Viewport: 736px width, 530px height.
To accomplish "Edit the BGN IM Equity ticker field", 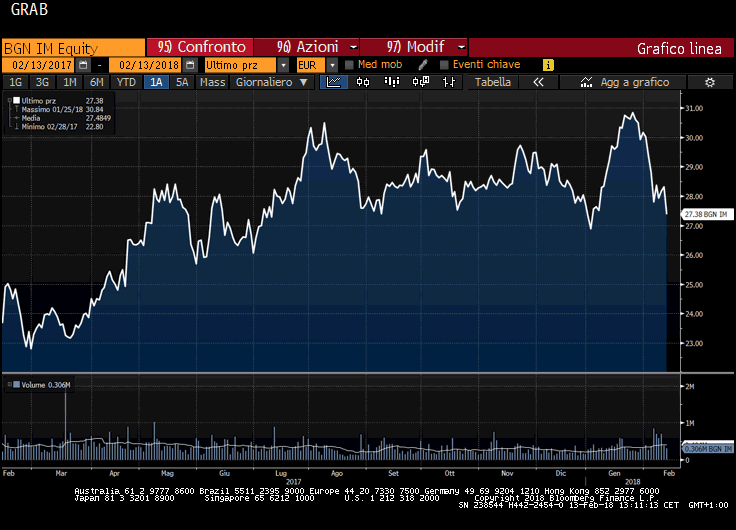I will click(74, 48).
